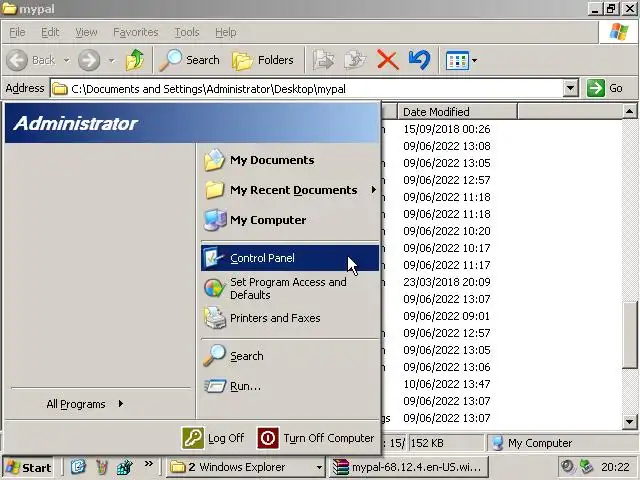
Task: Expand All Programs list
Action: click(85, 404)
